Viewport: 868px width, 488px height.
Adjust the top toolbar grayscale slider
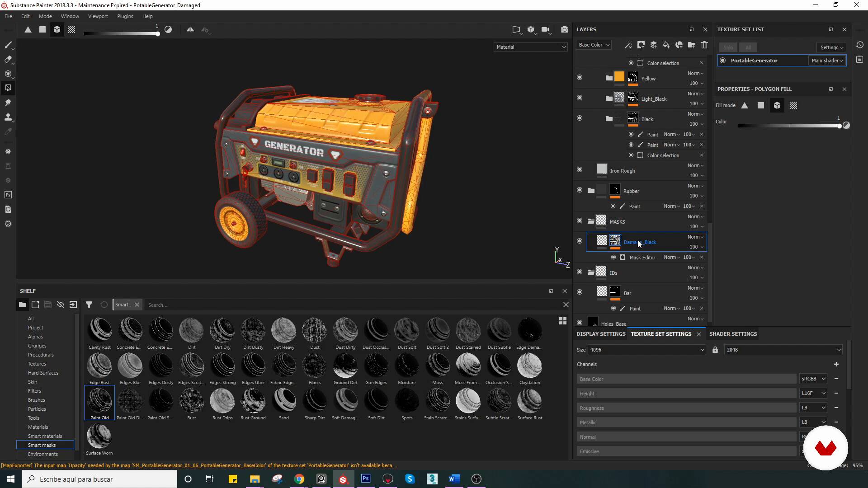click(121, 34)
